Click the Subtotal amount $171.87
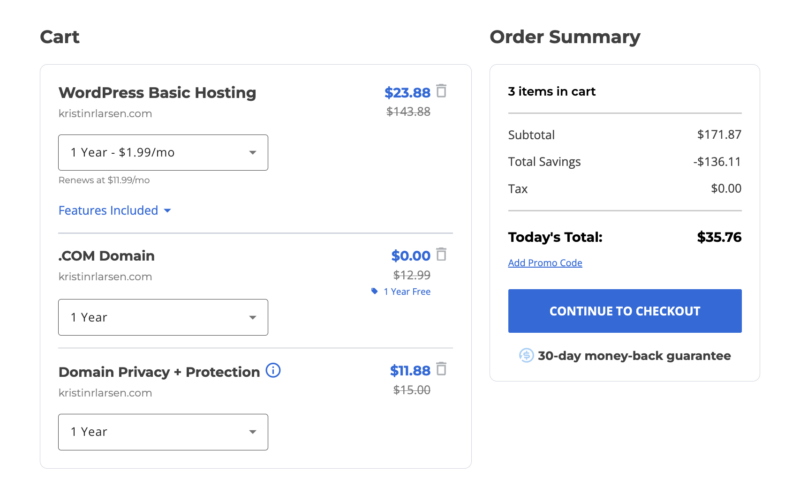The height and width of the screenshot is (479, 800). [719, 135]
